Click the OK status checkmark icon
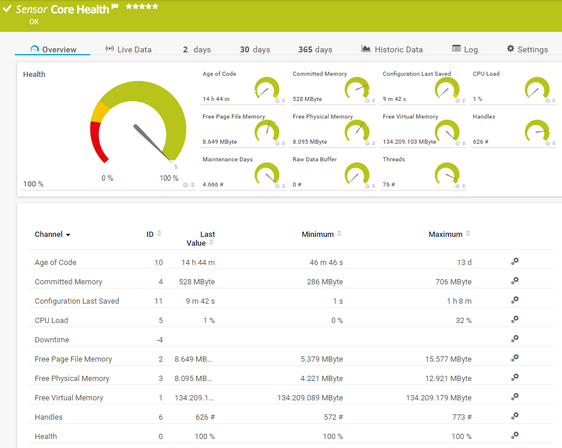This screenshot has height=448, width=562. tap(7, 8)
